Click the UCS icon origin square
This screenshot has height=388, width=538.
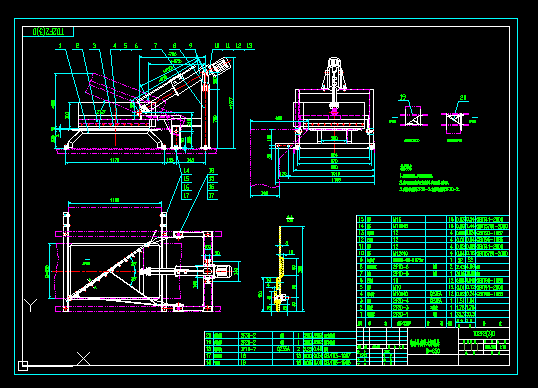pos(23,366)
